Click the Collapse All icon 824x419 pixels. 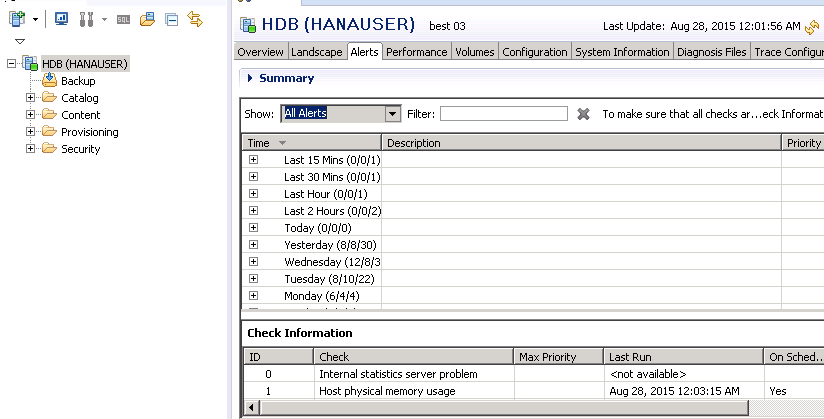pyautogui.click(x=172, y=19)
